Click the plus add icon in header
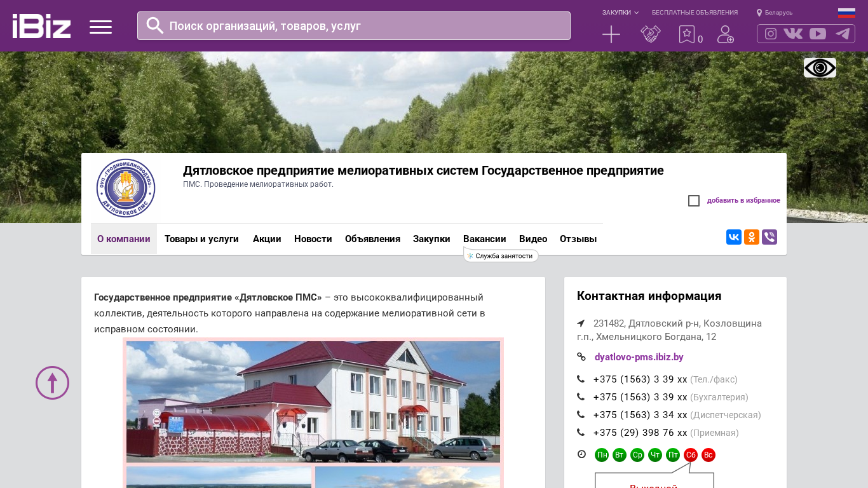 pyautogui.click(x=611, y=34)
